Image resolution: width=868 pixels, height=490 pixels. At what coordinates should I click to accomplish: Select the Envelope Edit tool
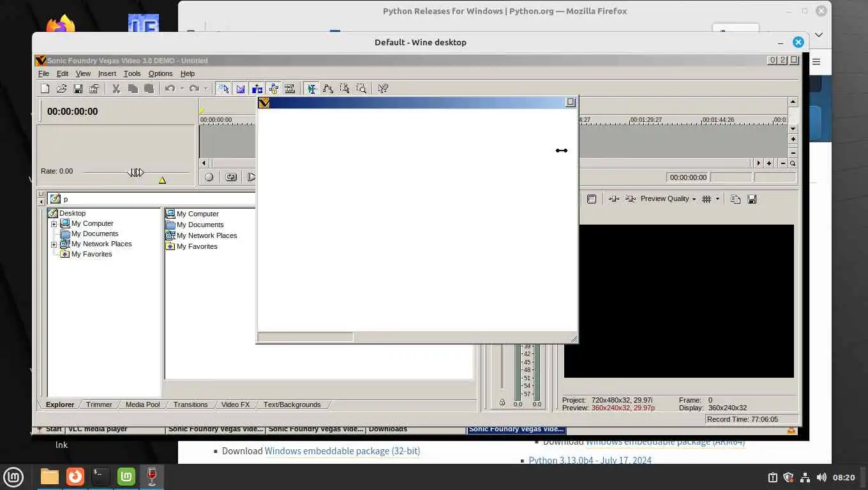pyautogui.click(x=328, y=89)
